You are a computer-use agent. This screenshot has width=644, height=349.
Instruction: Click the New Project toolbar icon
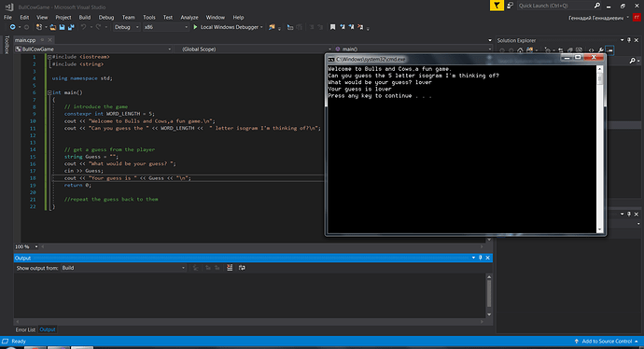coord(39,27)
